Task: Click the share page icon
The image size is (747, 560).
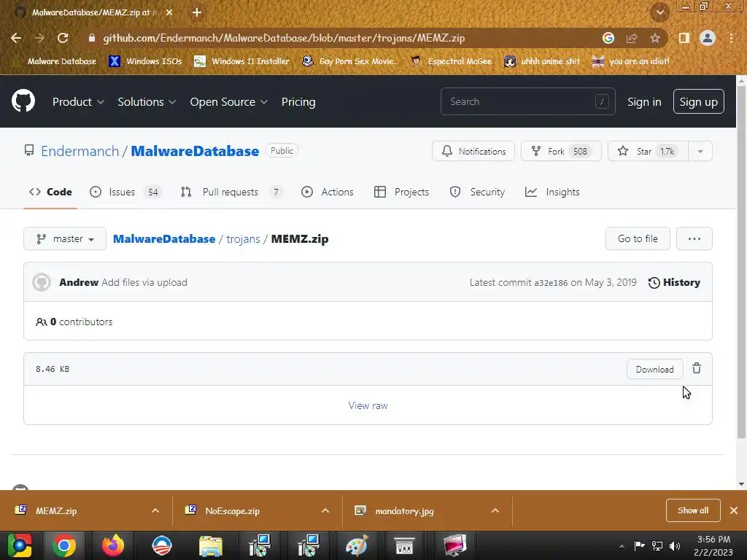Action: (x=632, y=38)
